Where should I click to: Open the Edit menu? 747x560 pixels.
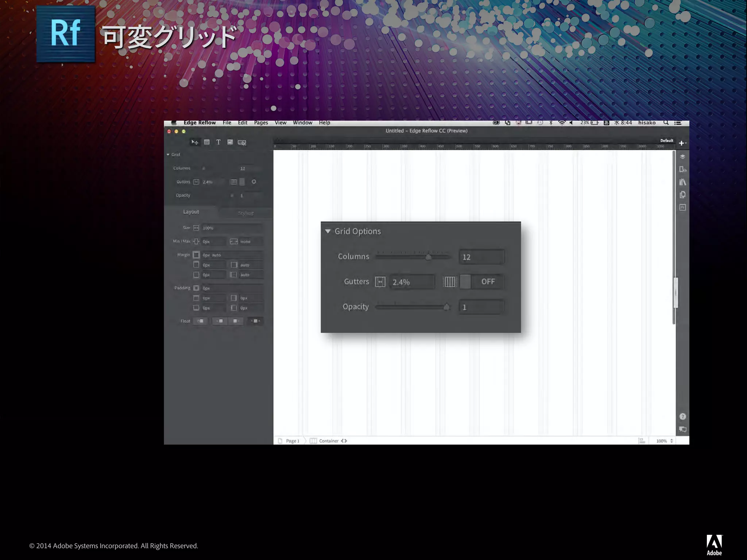pos(243,123)
